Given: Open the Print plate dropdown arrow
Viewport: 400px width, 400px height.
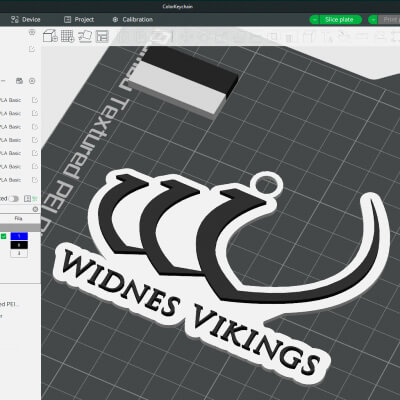Looking at the screenshot, I should coord(373,20).
